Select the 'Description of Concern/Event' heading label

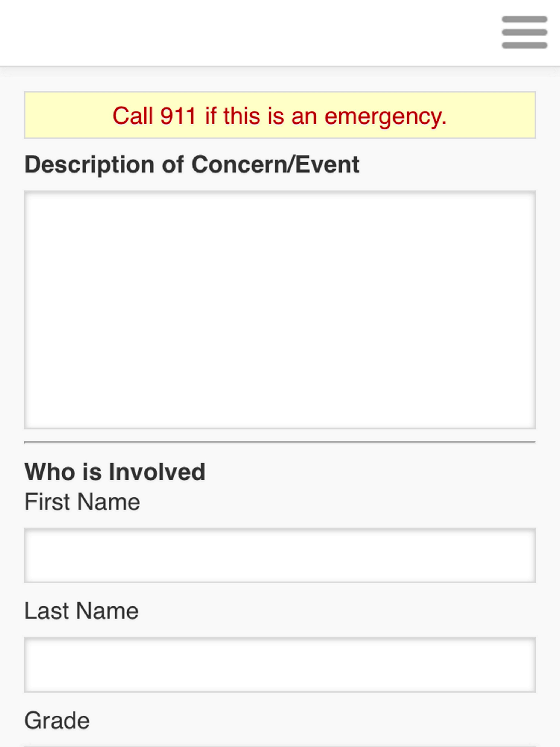(x=191, y=165)
